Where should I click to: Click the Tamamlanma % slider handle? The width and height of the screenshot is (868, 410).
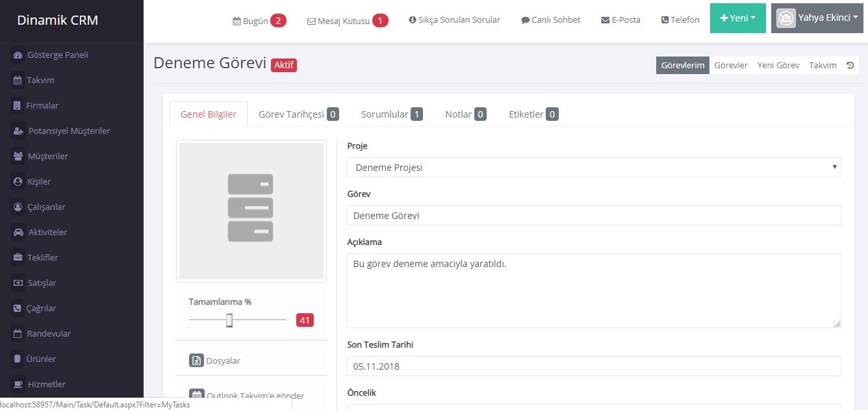click(229, 320)
